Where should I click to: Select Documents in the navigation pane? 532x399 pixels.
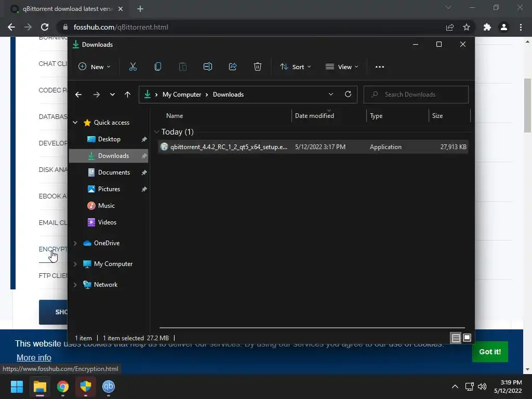click(109, 172)
